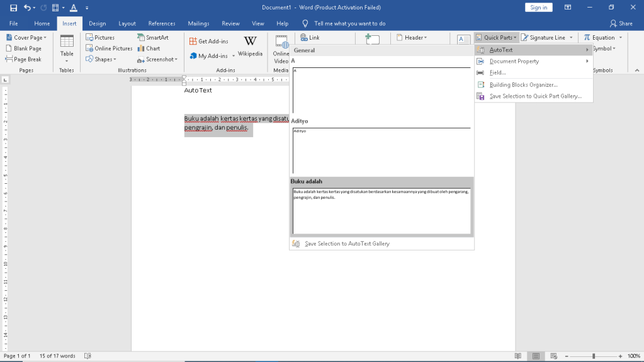Click the zoom slider in status bar

click(593, 356)
